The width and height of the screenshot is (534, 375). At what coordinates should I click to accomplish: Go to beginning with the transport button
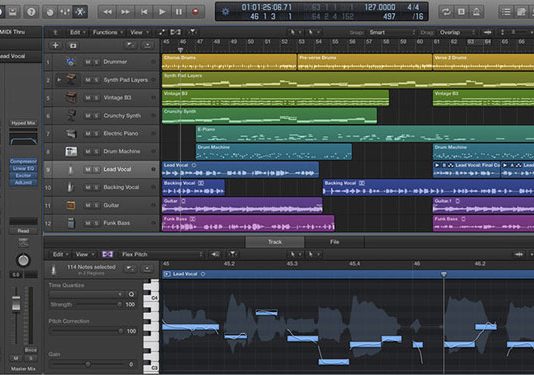click(x=144, y=12)
